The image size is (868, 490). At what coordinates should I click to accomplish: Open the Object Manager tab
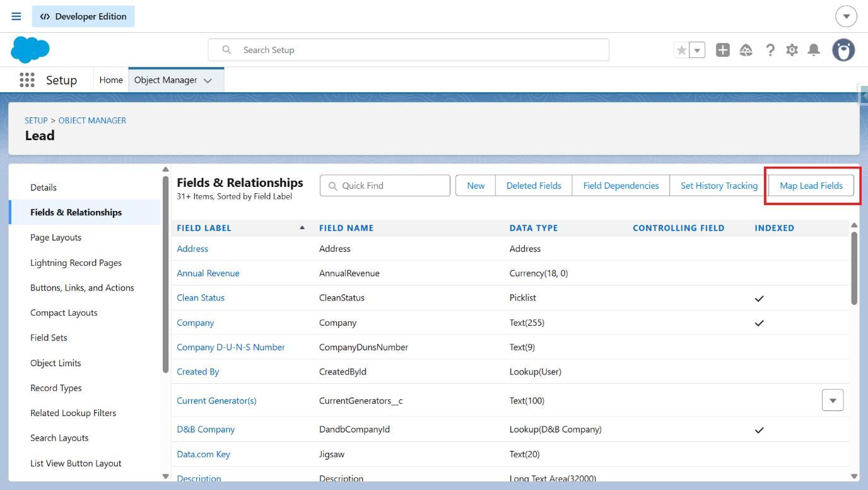click(165, 80)
